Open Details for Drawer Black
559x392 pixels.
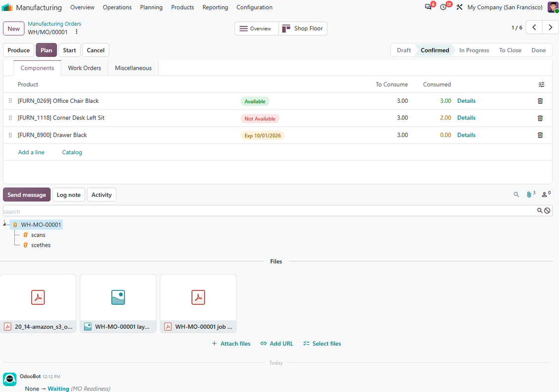coord(466,135)
